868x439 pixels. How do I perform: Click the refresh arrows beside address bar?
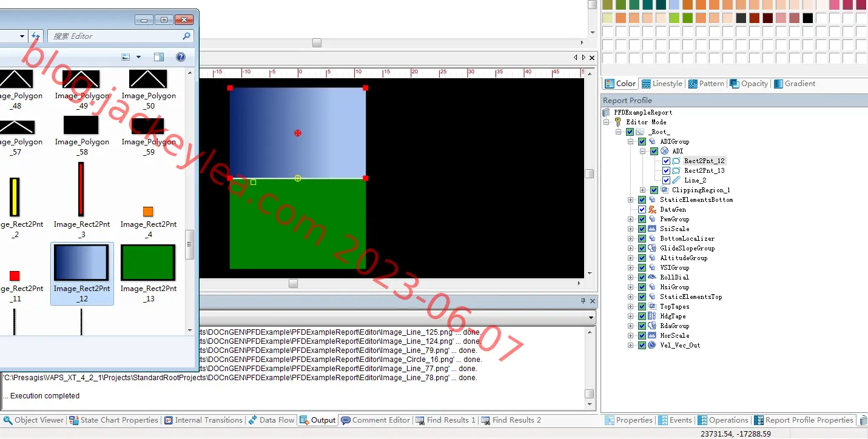pyautogui.click(x=36, y=36)
